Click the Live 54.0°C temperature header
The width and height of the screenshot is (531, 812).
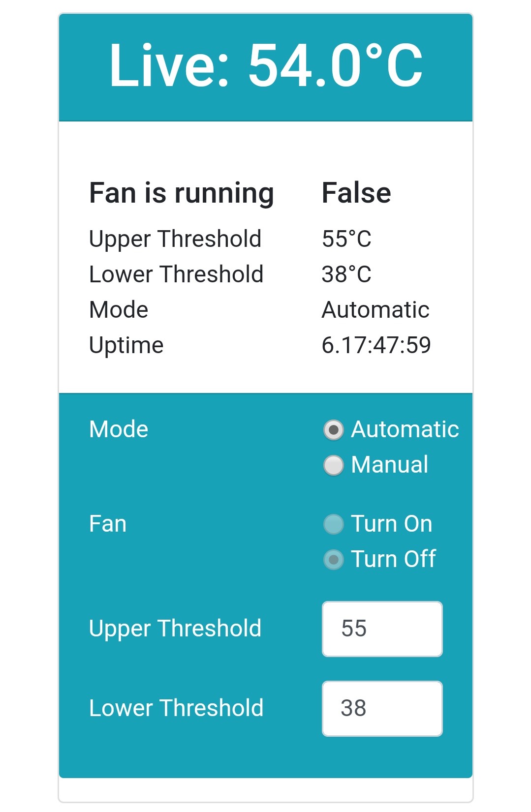pos(266,66)
